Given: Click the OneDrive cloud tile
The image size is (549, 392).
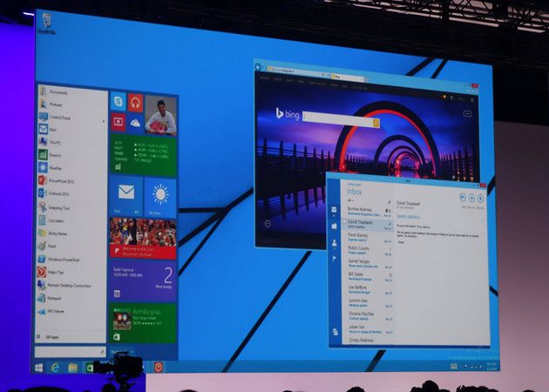Looking at the screenshot, I should [x=135, y=123].
